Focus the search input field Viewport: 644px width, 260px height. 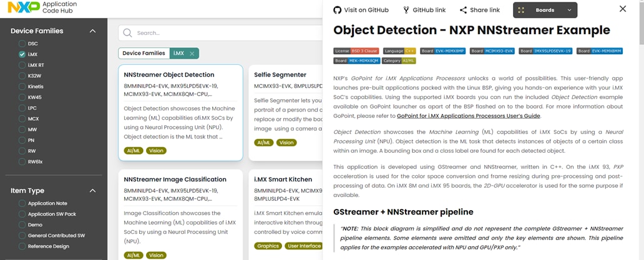click(x=225, y=33)
